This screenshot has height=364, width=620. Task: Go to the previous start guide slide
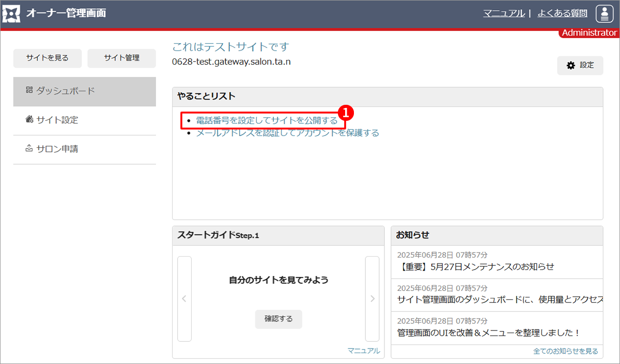click(x=184, y=298)
